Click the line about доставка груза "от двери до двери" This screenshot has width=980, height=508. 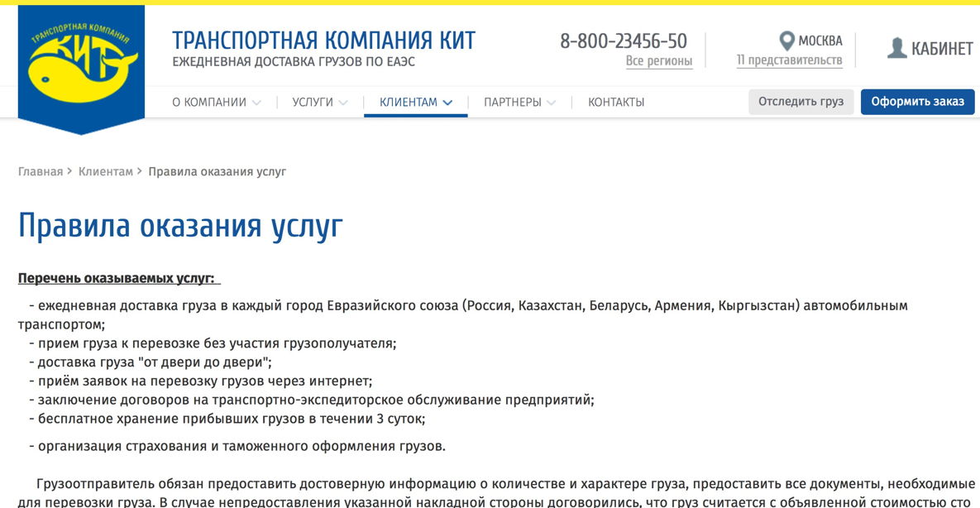coord(150,362)
